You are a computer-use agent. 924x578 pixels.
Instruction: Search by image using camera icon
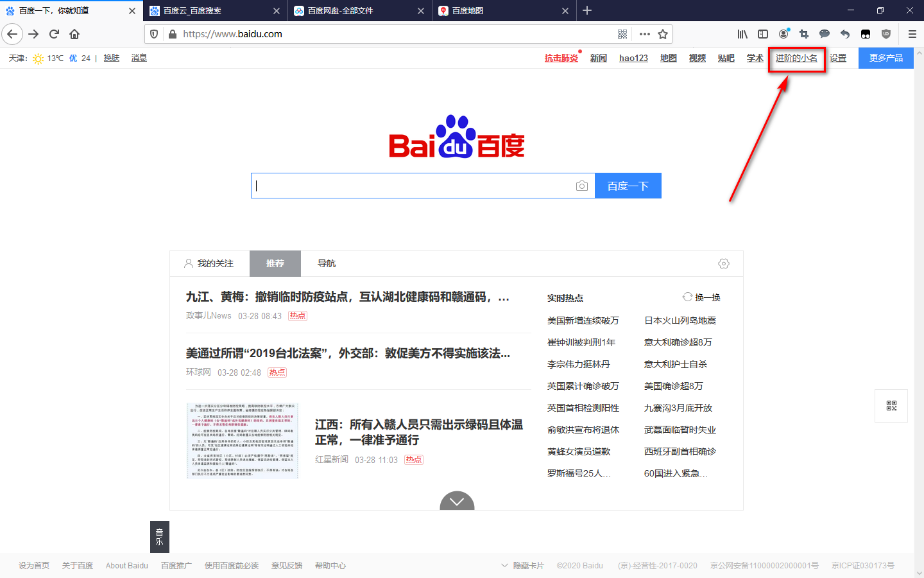tap(582, 186)
